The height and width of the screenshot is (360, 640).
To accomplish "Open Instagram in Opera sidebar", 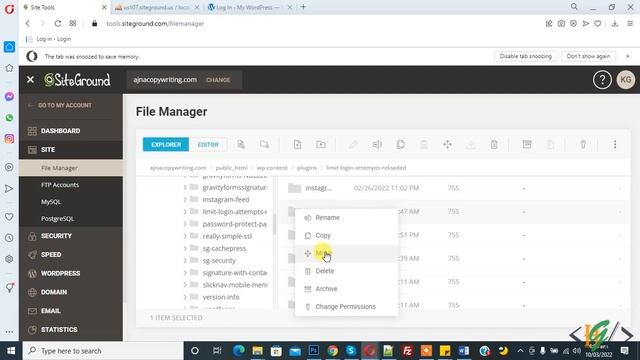I will point(9,139).
